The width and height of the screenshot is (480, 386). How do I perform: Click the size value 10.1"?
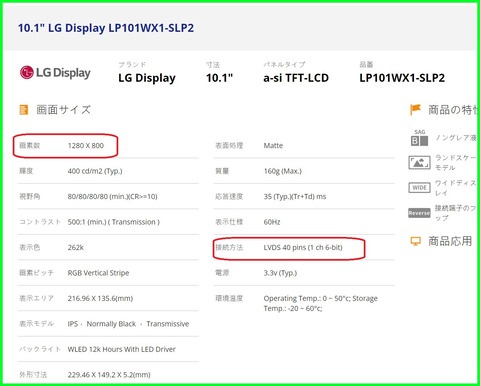(219, 78)
